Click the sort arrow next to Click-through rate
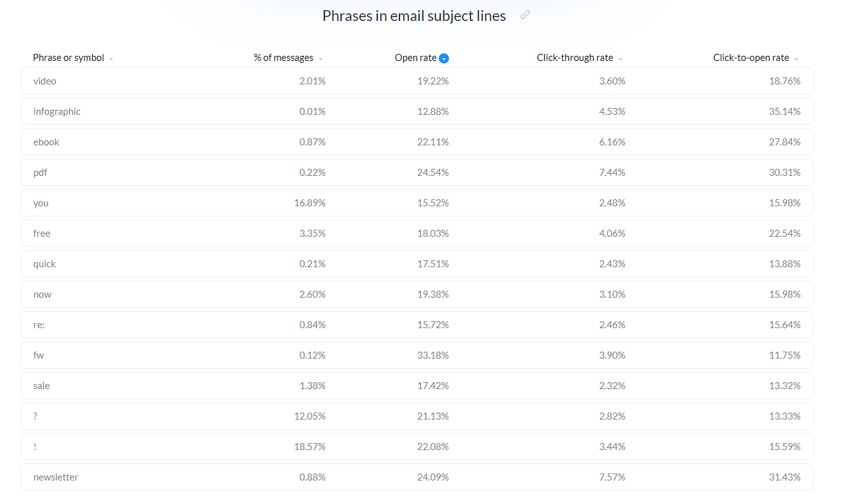The image size is (851, 504). (x=620, y=58)
